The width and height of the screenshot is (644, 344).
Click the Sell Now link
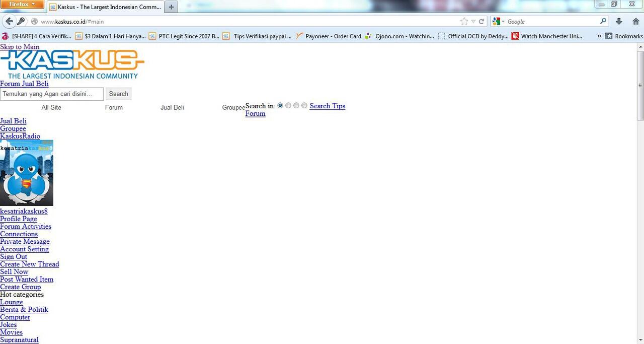[x=14, y=271]
